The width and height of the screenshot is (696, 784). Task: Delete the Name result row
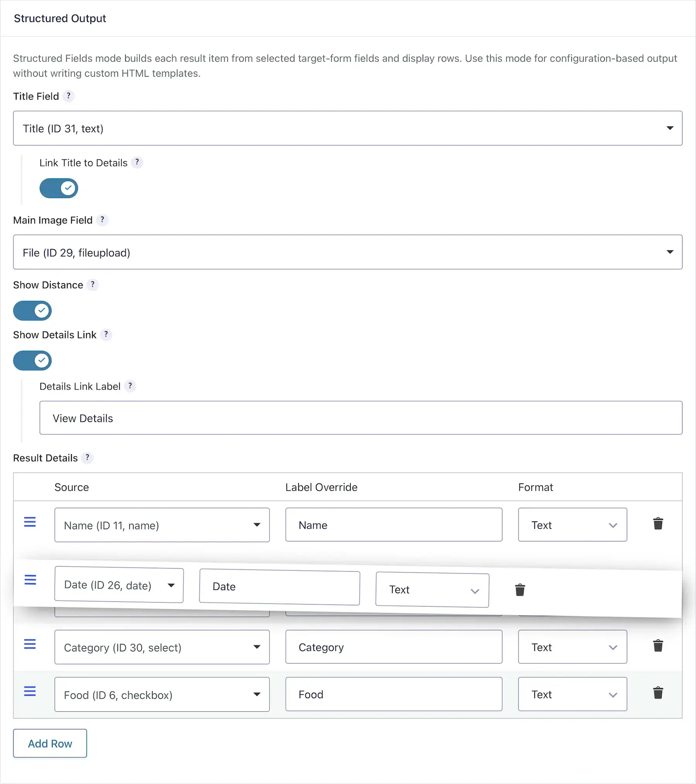tap(658, 524)
